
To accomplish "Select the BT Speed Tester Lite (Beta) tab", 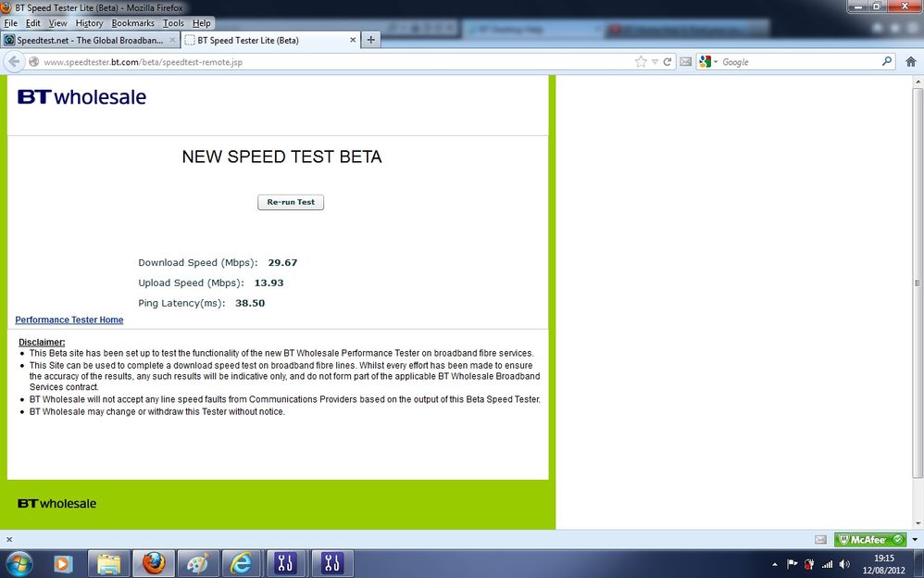I will 270,40.
